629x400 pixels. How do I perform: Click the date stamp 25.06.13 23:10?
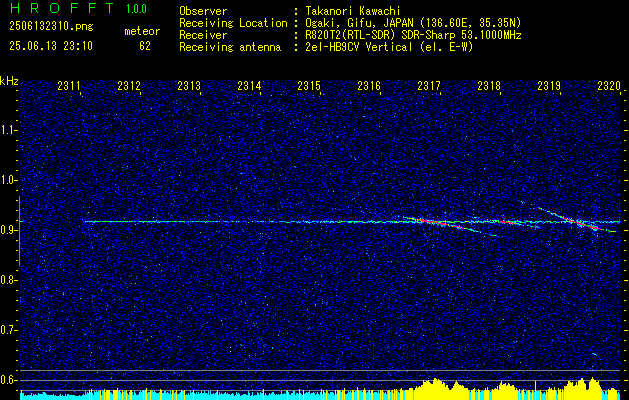[51, 46]
